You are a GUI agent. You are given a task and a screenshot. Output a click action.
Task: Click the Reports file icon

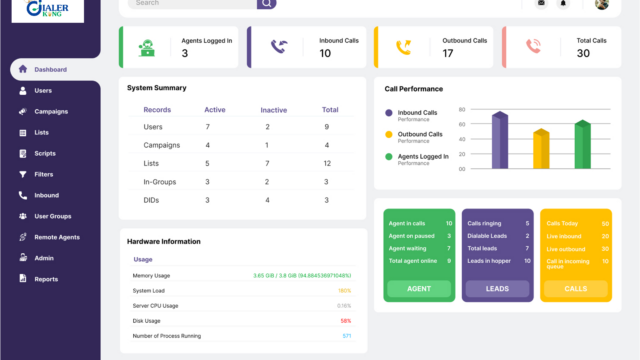23,279
